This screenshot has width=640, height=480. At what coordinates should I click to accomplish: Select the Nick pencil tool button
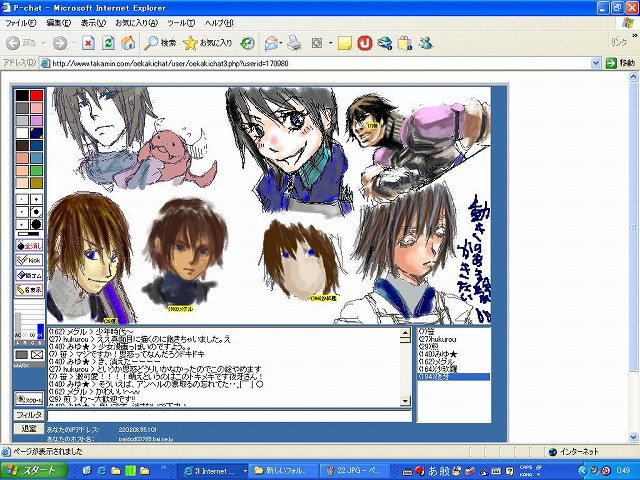click(29, 260)
